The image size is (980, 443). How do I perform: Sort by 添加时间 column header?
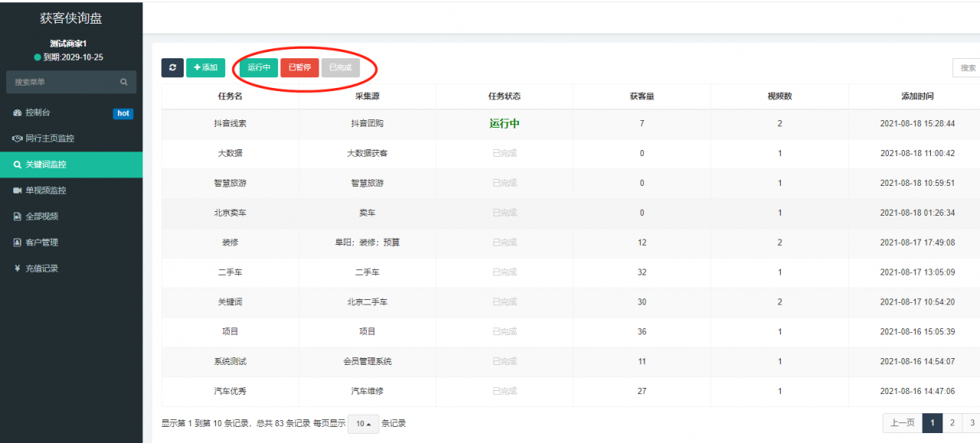[916, 96]
